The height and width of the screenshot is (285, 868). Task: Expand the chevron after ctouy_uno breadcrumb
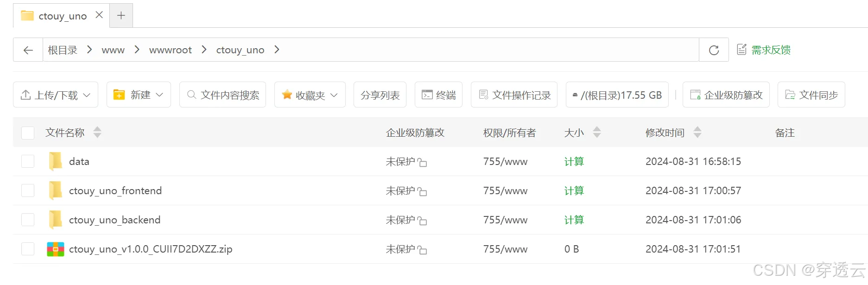click(277, 50)
